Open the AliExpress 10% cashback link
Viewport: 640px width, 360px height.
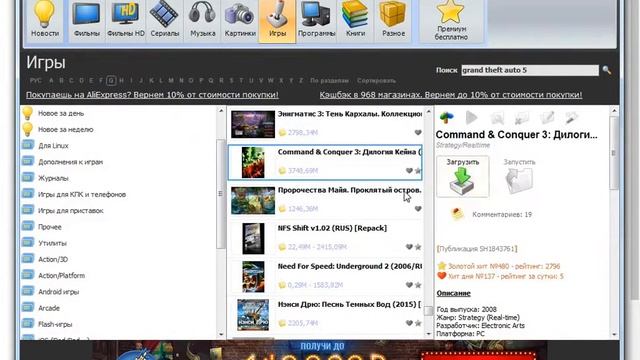point(152,95)
